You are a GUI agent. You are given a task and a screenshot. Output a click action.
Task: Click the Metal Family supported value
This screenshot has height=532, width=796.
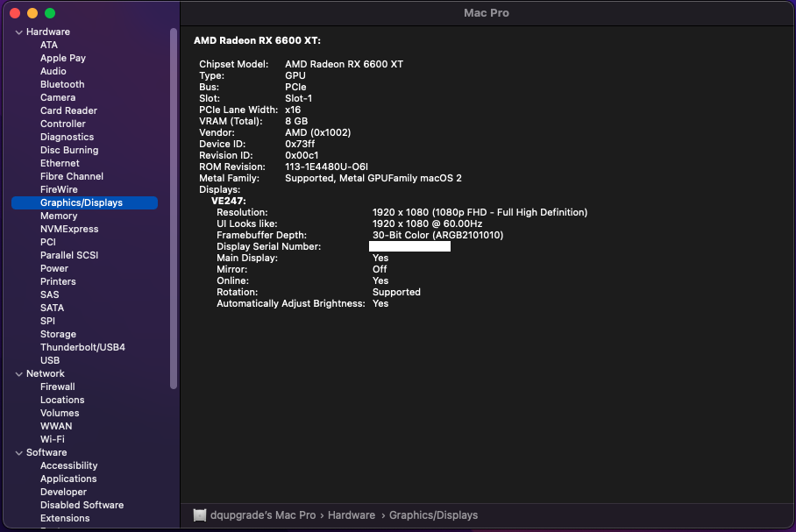point(373,178)
